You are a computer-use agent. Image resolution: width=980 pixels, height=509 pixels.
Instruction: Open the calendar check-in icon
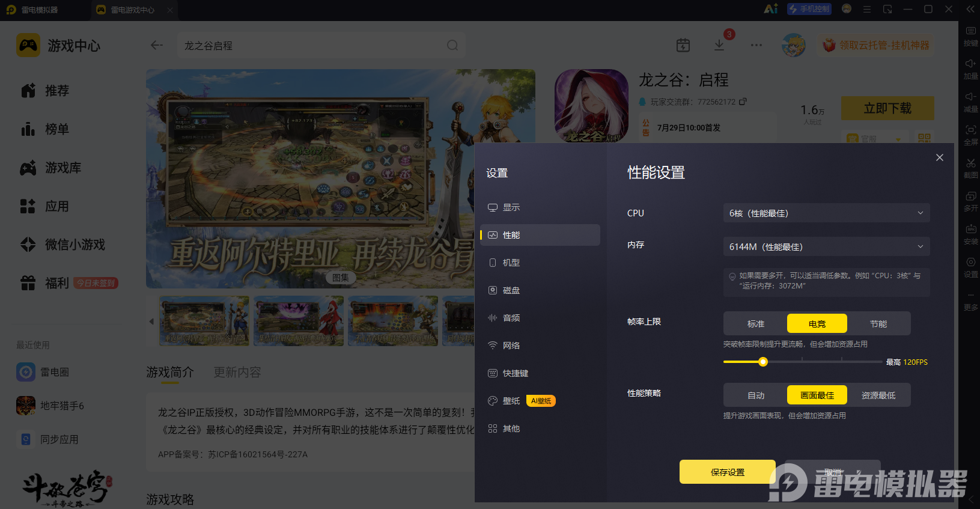click(x=683, y=45)
